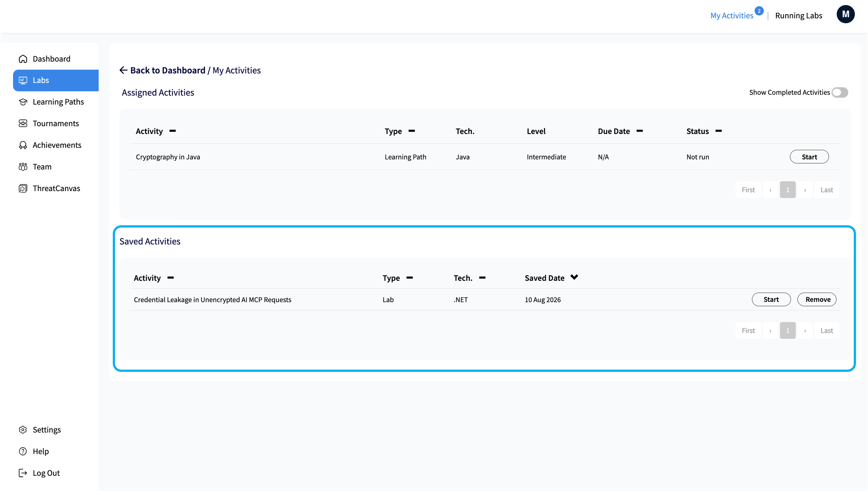868x491 pixels.
Task: Click the My Activities link in header
Action: click(x=731, y=15)
